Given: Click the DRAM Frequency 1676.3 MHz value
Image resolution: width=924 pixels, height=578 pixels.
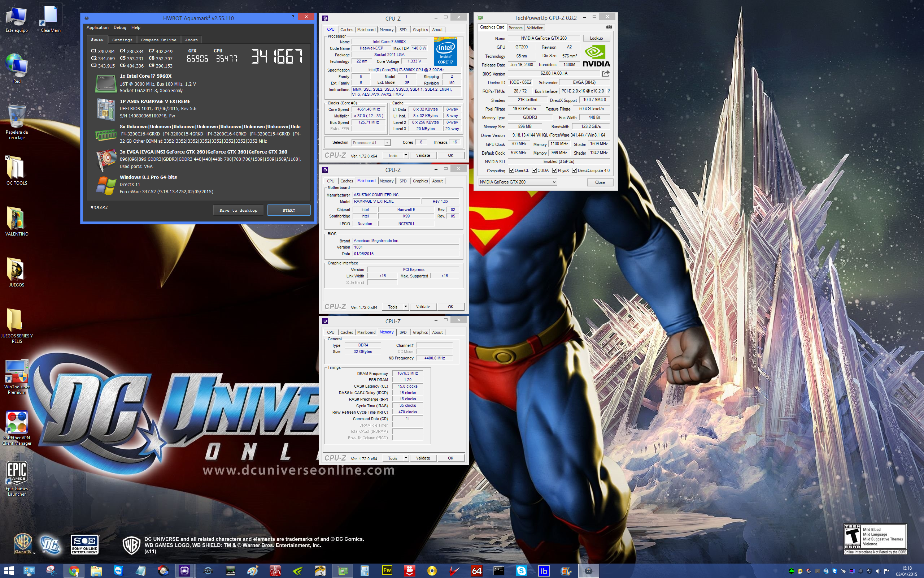Looking at the screenshot, I should [x=407, y=373].
